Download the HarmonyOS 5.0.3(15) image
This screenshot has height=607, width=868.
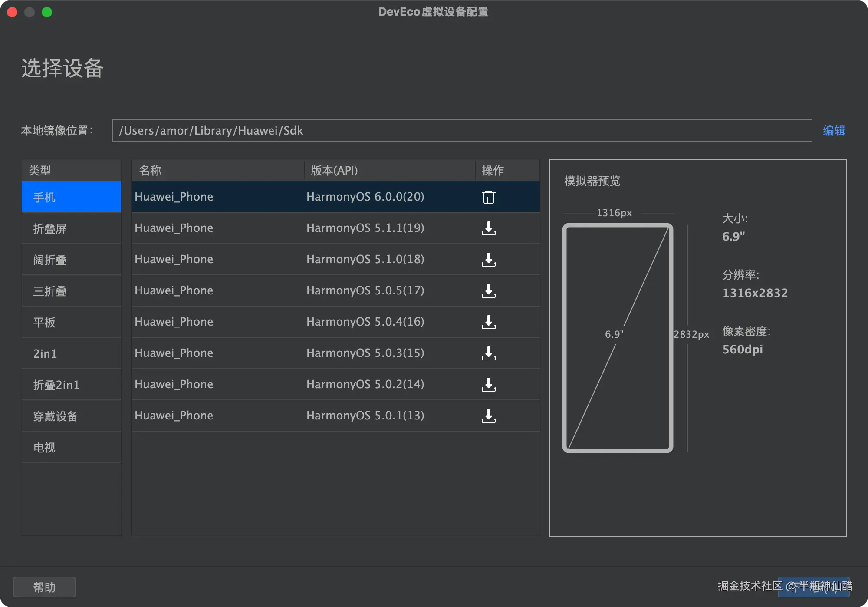pos(488,353)
